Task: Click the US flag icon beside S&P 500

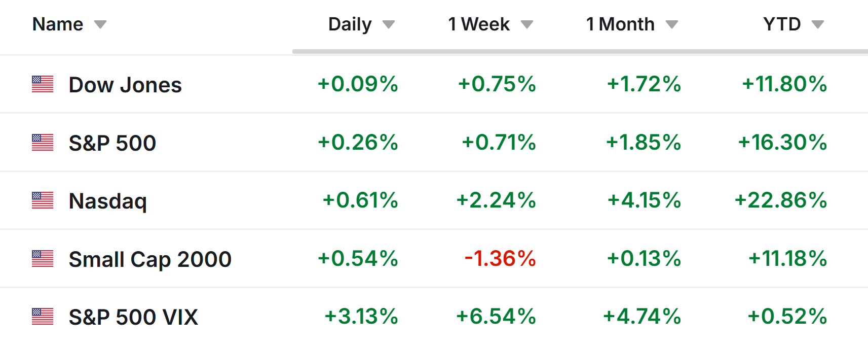Action: [43, 143]
